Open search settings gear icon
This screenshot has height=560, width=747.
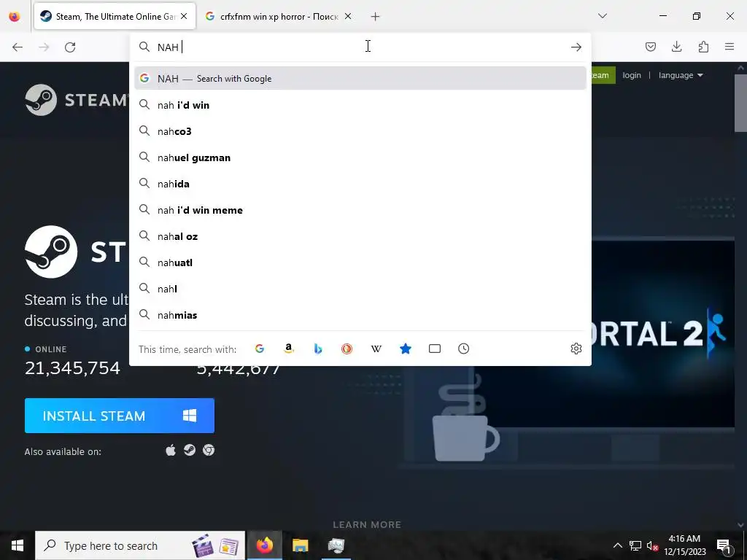[576, 349]
